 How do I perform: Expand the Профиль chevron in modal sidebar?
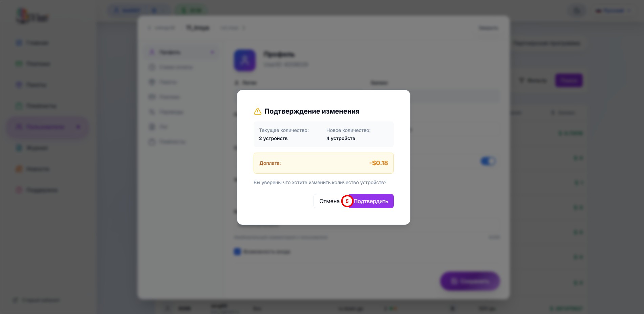coord(212,52)
